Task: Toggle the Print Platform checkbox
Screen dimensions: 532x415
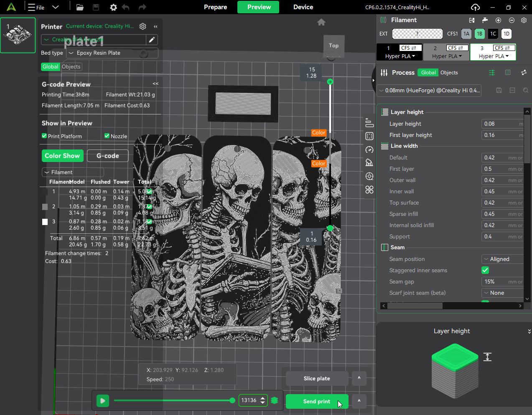Action: coord(44,136)
